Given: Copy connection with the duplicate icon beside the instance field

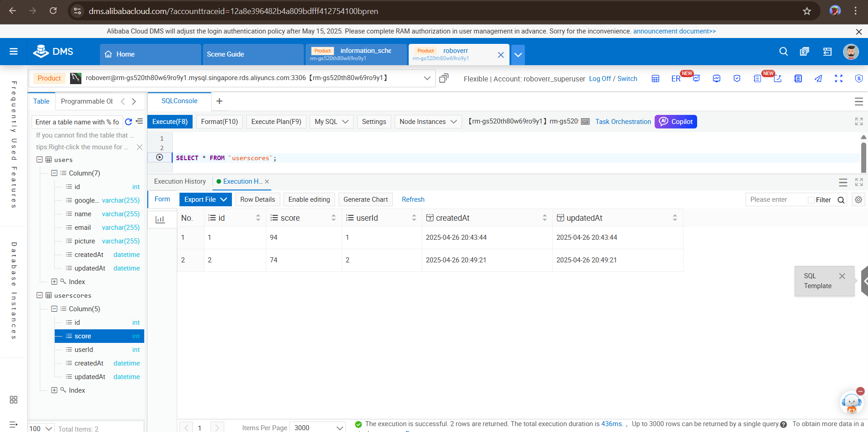Looking at the screenshot, I should (444, 78).
